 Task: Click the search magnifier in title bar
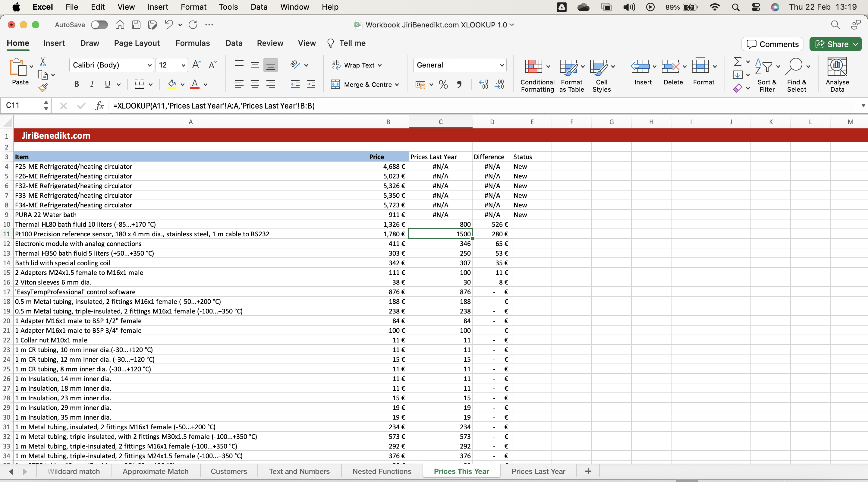[835, 25]
